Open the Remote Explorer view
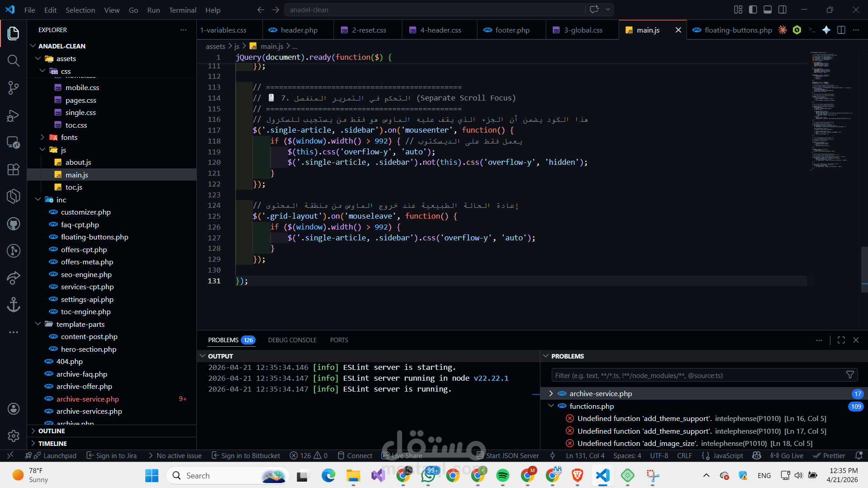 coord(14,143)
